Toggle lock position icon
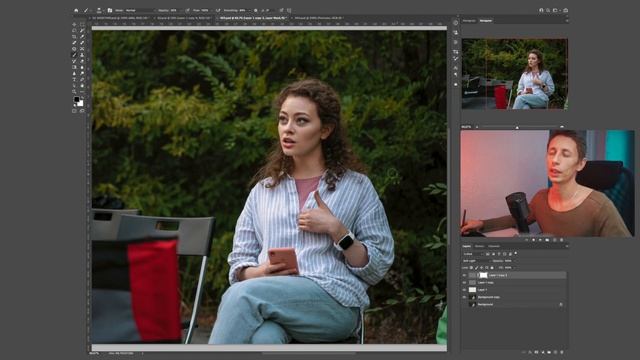This screenshot has width=640, height=360. point(482,268)
